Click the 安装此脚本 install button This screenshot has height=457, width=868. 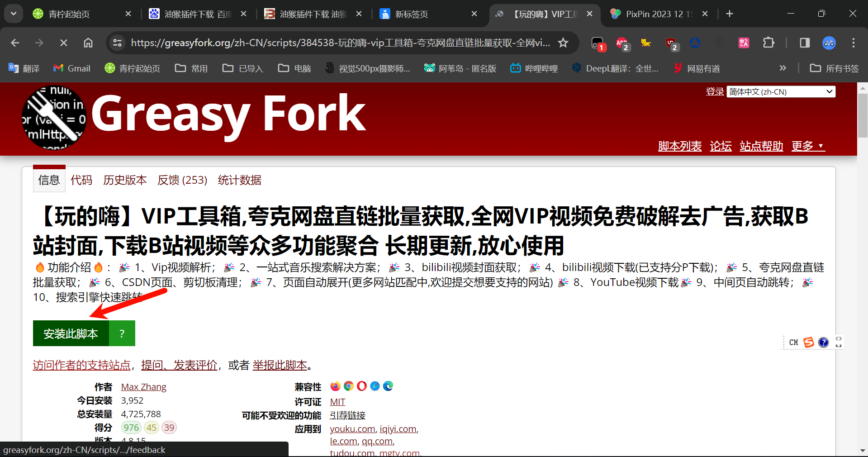pos(71,333)
